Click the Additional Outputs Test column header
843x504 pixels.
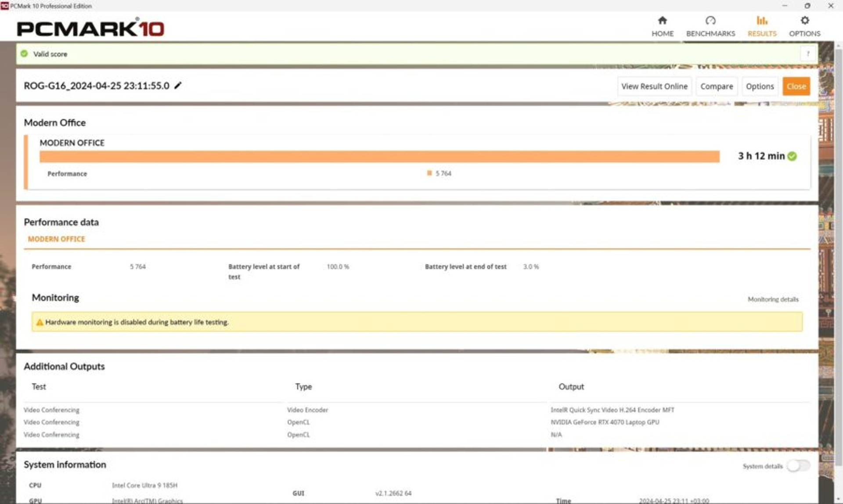[39, 387]
